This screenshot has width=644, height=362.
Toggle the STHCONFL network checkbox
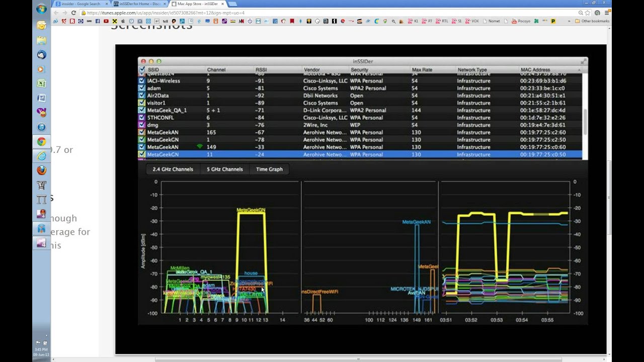[142, 118]
